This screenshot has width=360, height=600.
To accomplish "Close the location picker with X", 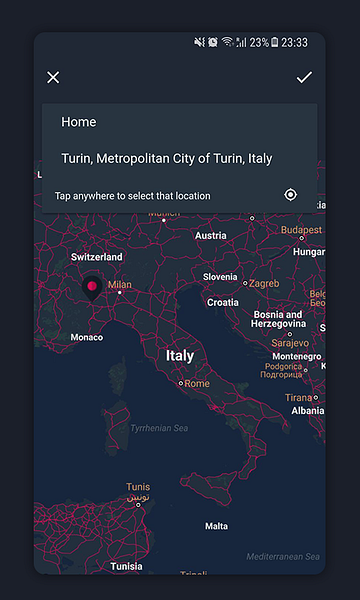I will point(53,78).
